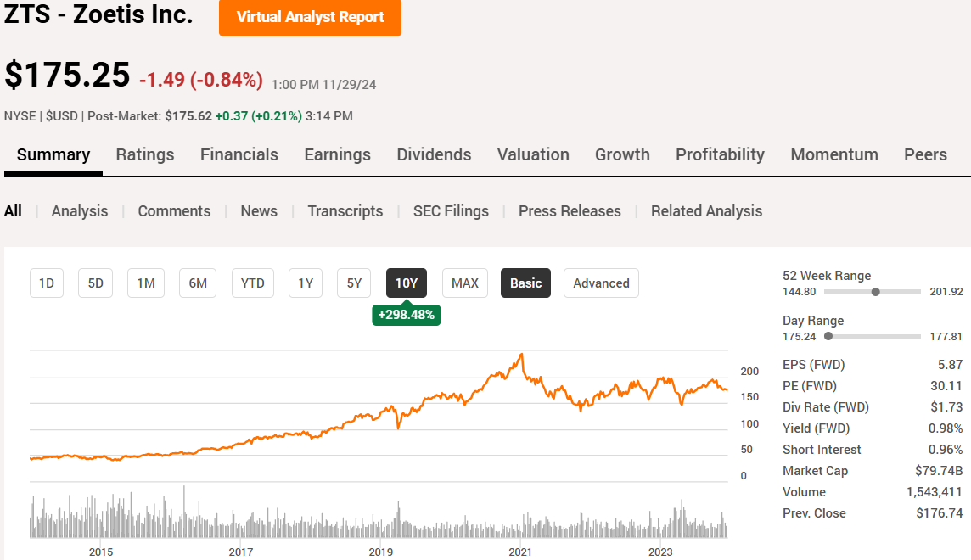The width and height of the screenshot is (971, 560).
Task: Filter content by Analysis
Action: coord(80,211)
